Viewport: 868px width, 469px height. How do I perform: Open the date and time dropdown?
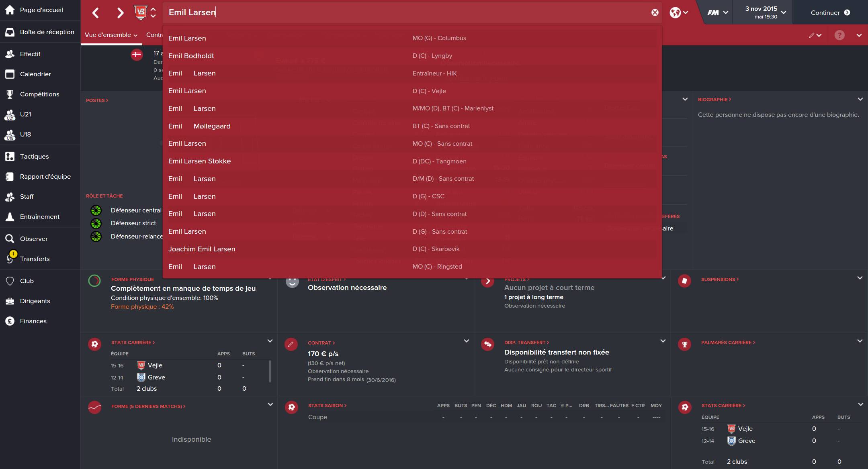pyautogui.click(x=765, y=12)
